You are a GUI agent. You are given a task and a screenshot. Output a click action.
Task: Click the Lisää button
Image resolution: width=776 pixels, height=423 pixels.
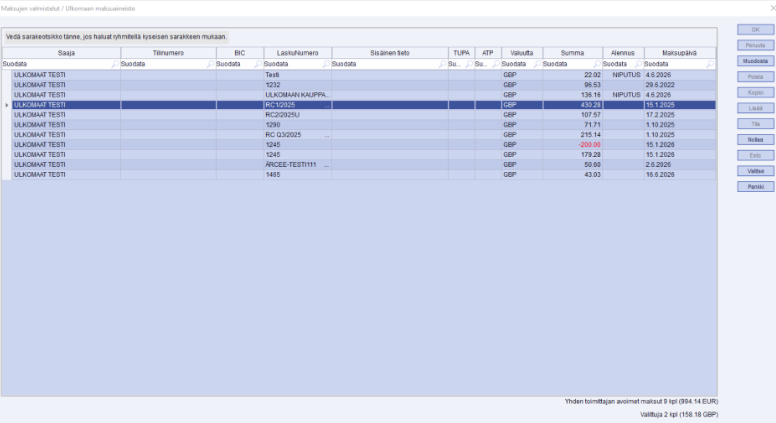tap(755, 108)
